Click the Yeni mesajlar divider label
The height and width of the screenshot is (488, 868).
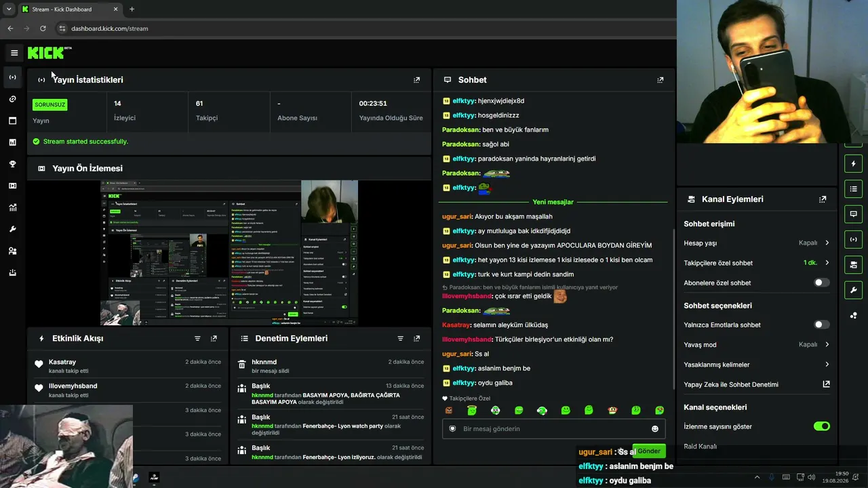553,202
